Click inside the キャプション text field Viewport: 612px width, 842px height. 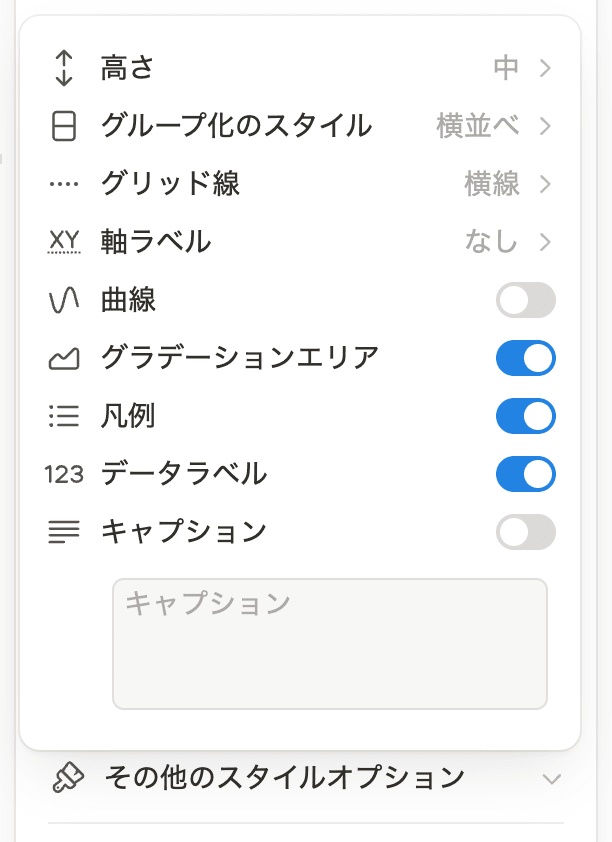330,640
